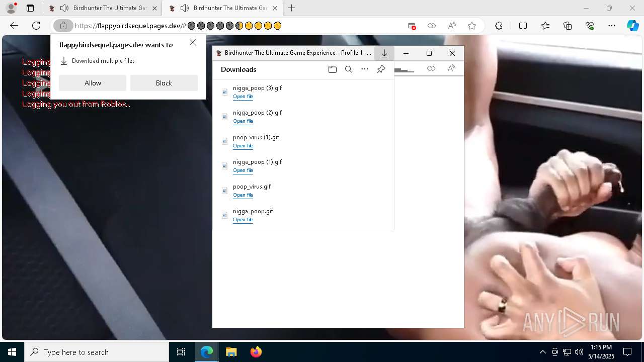Open file link under poop_virus.gif
This screenshot has width=644, height=362.
pos(243,195)
